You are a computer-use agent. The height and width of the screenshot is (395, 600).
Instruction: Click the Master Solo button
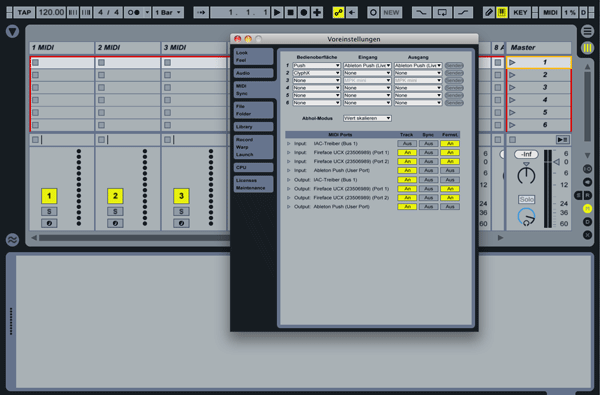(527, 199)
